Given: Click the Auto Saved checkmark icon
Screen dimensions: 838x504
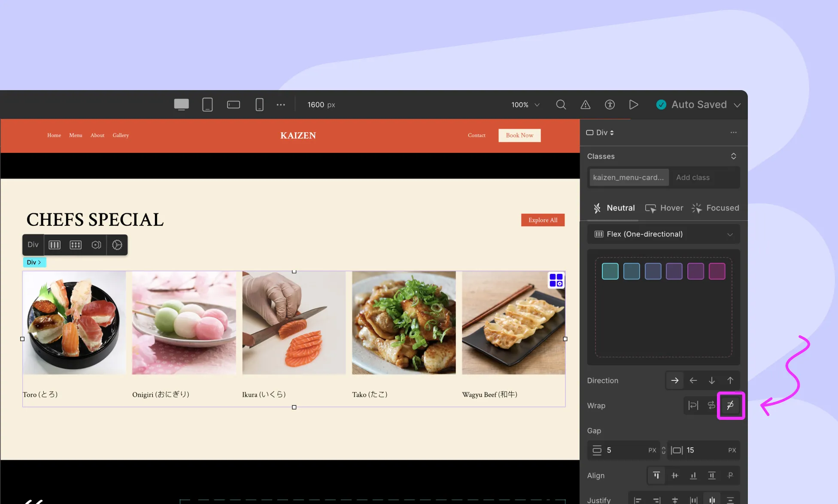Looking at the screenshot, I should click(x=661, y=104).
